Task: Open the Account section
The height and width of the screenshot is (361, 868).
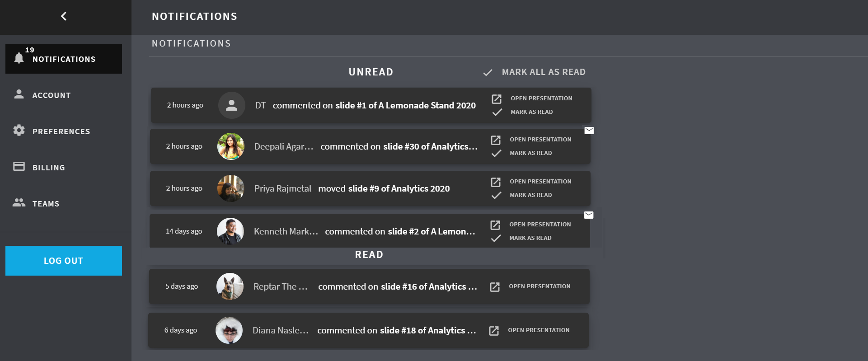Action: pos(52,95)
